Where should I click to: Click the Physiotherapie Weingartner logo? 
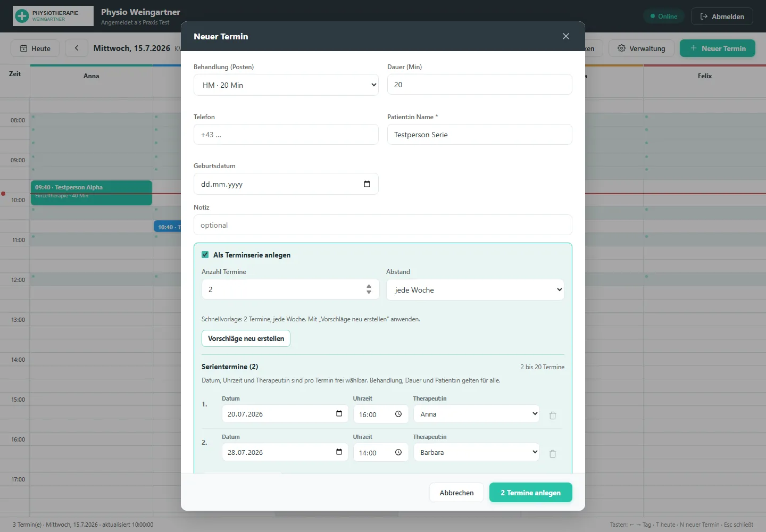pos(53,16)
